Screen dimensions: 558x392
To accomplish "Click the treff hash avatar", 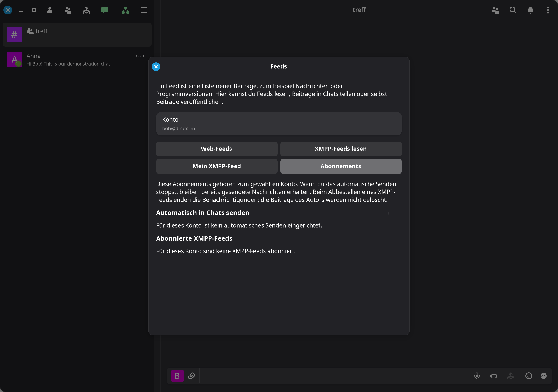I will coord(15,34).
